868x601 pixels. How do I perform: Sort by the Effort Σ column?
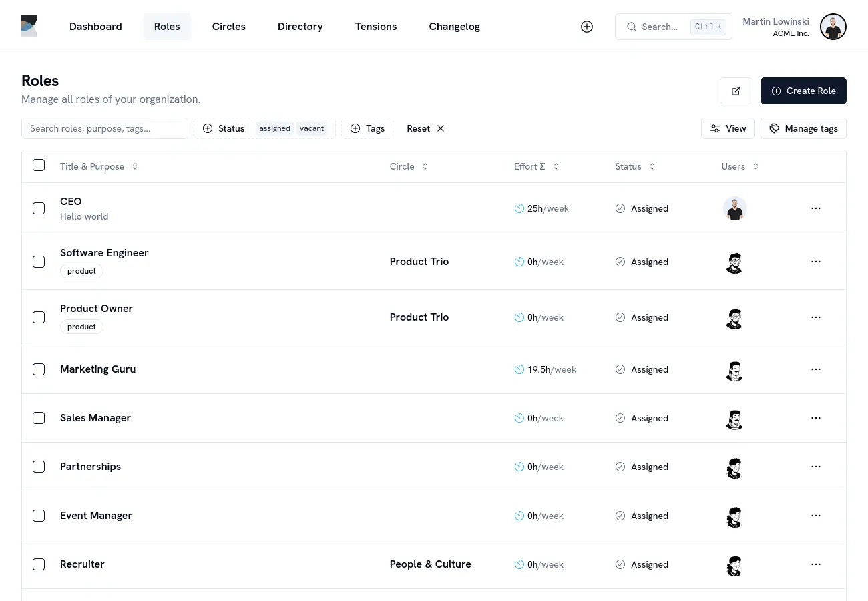537,166
